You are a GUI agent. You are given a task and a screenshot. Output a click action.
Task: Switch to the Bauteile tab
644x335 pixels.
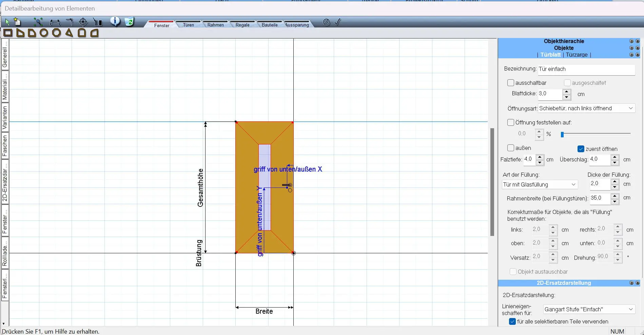270,25
